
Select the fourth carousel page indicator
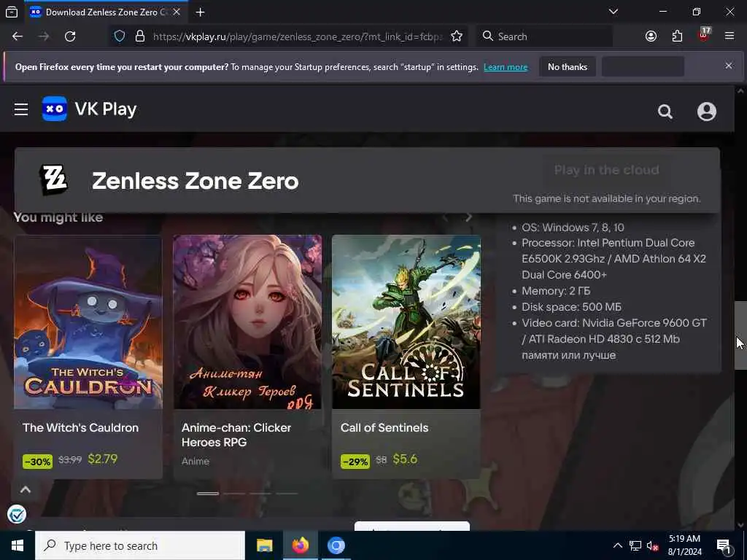[287, 494]
